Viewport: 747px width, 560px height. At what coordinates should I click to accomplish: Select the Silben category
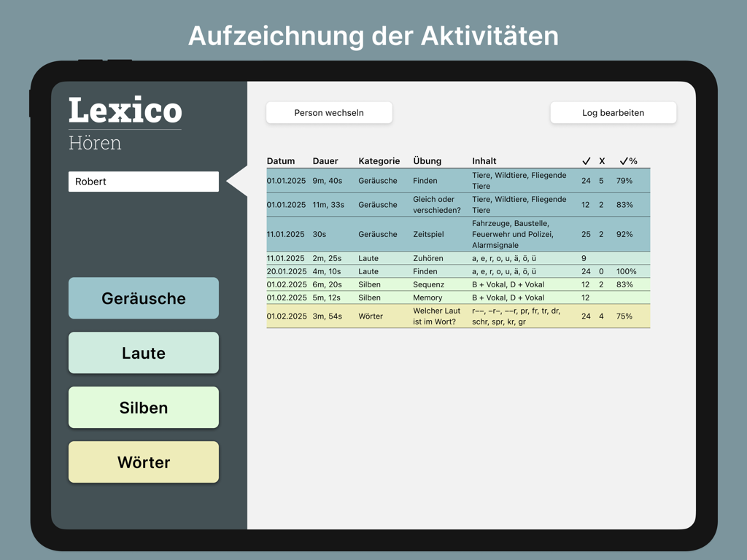[143, 408]
